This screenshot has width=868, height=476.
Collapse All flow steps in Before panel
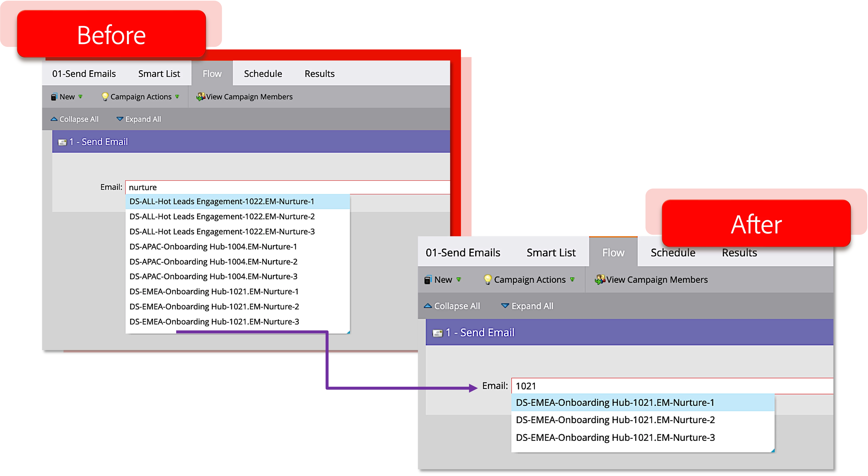(x=74, y=119)
